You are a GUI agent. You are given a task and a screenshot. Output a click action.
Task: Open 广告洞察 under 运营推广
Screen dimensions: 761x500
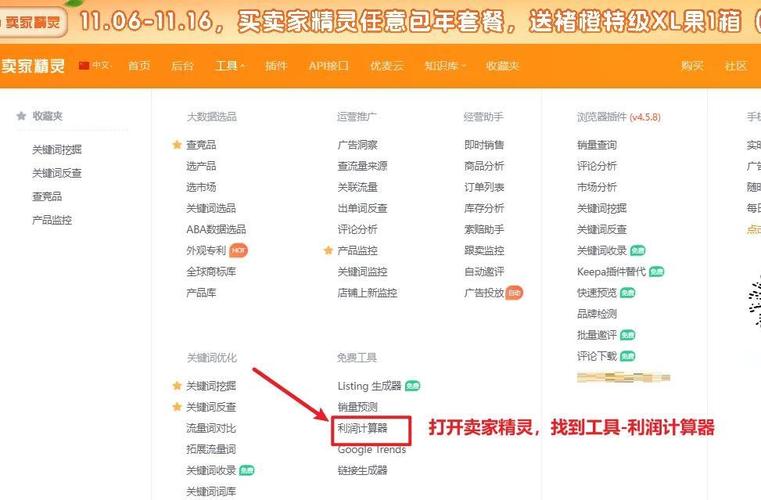[x=358, y=145]
